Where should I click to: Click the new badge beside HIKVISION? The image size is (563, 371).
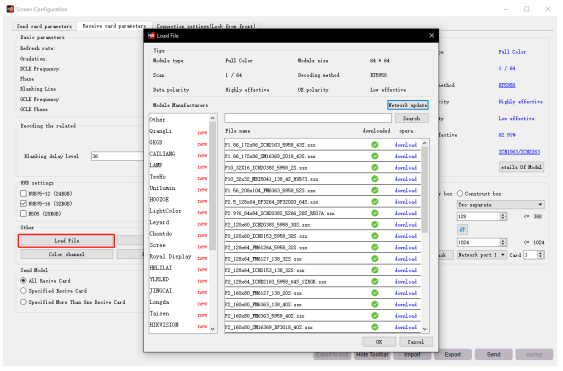202,326
